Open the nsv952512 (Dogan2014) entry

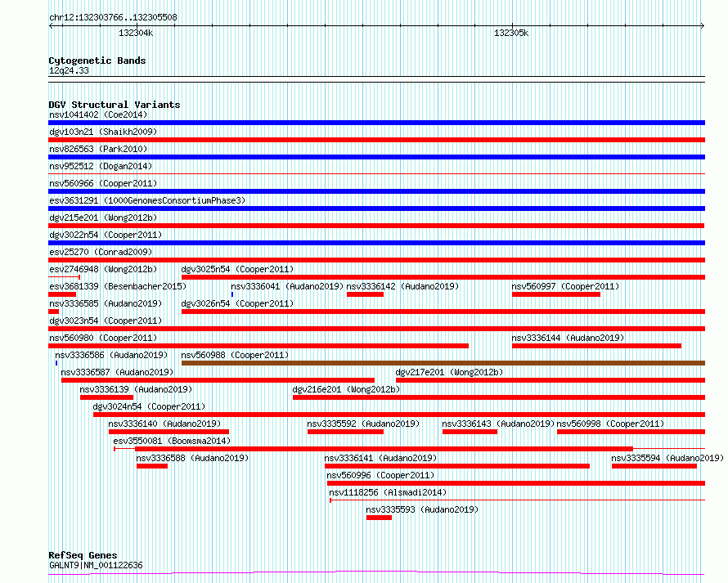point(101,166)
